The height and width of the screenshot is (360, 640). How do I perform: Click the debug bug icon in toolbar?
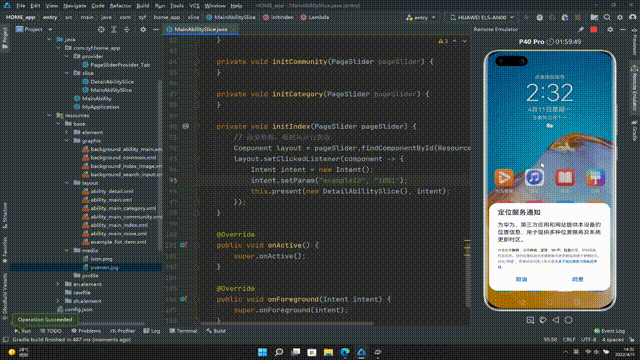(x=540, y=18)
